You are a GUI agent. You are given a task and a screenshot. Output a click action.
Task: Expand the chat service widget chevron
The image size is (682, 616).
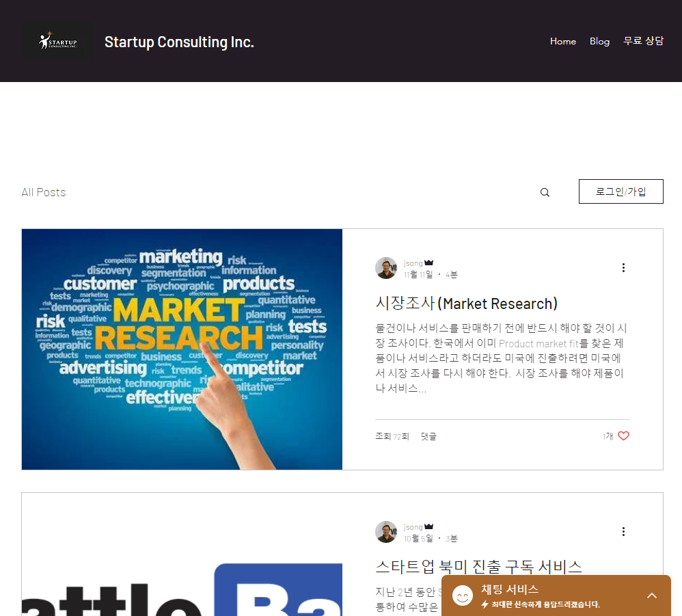651,595
